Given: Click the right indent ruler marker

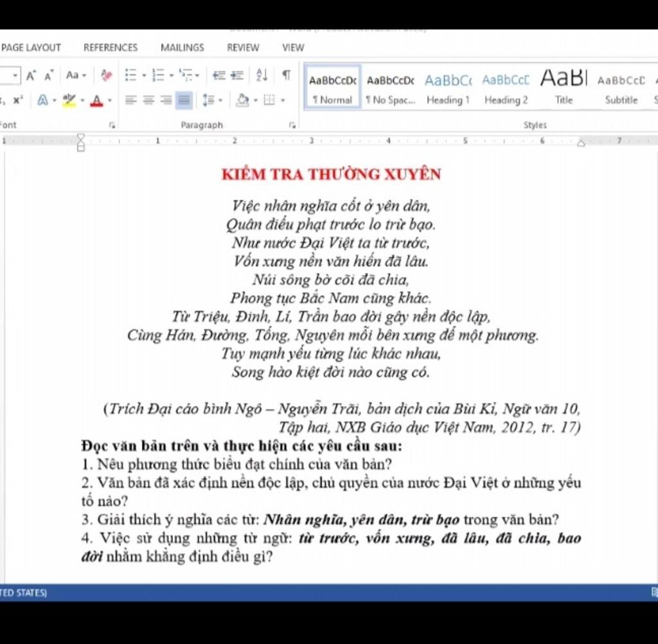Looking at the screenshot, I should tap(581, 143).
